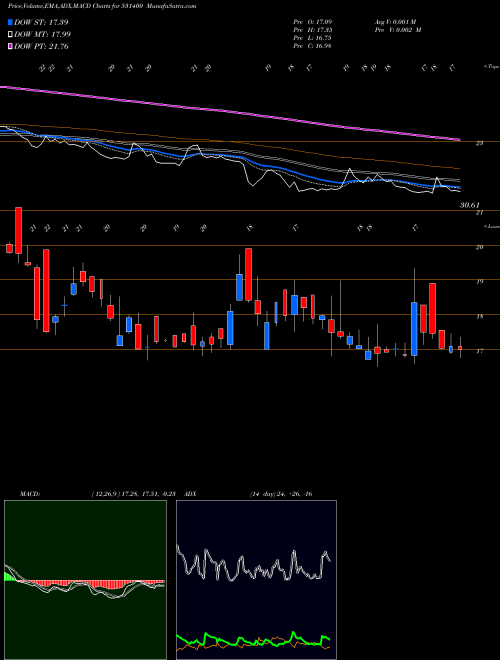This screenshot has width=500, height=660.
Task: Select the chart title text for 531409
Action: [x=102, y=6]
